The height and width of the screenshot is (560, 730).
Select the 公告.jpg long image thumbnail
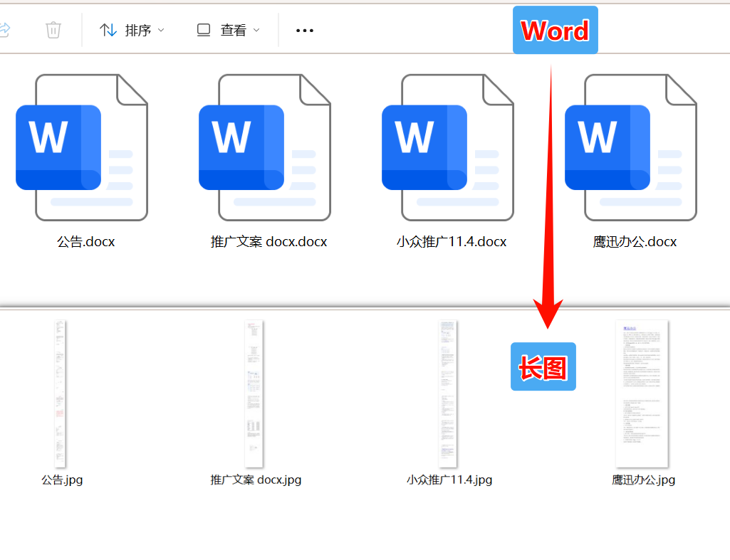[x=60, y=393]
